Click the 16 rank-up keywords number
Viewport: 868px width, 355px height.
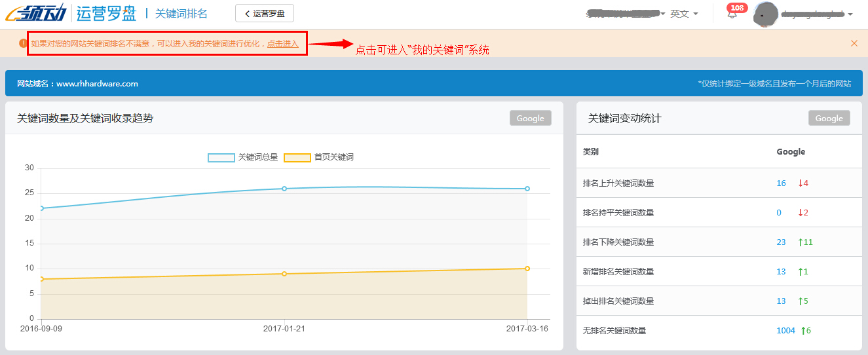point(781,183)
